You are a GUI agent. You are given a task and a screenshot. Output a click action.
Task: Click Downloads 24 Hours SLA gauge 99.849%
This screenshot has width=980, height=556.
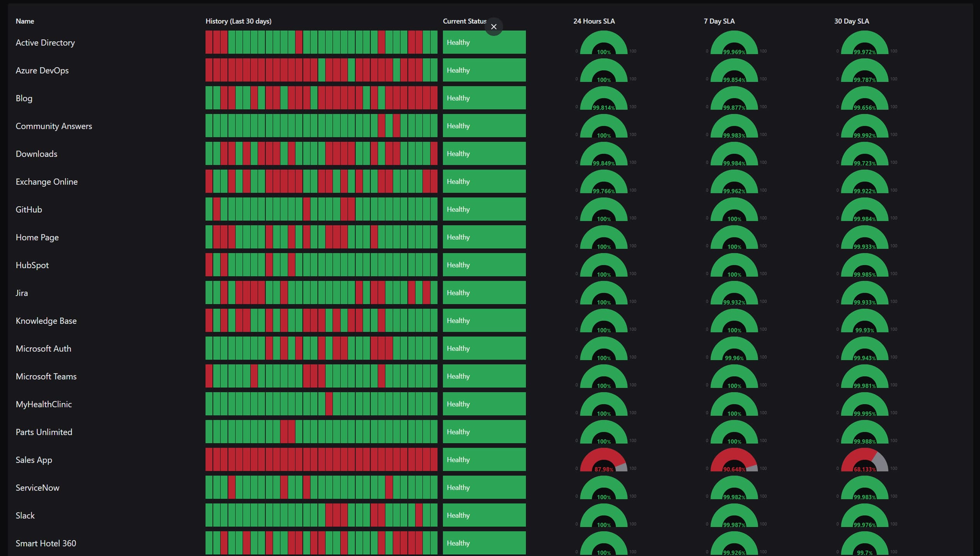click(x=604, y=154)
